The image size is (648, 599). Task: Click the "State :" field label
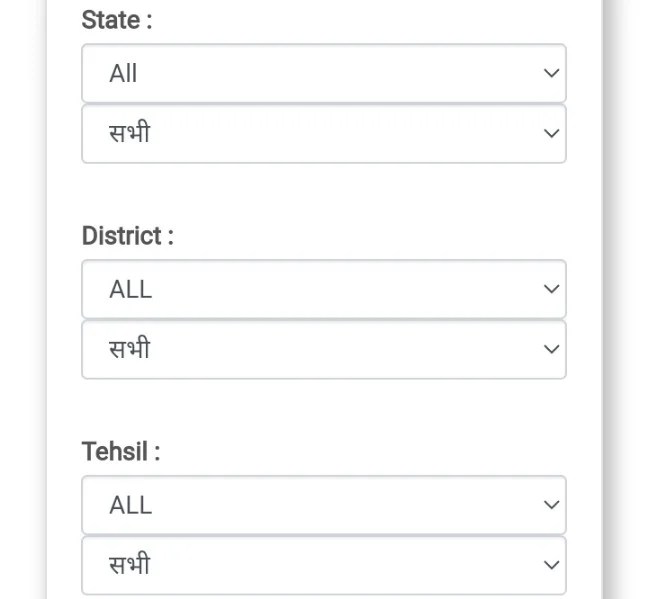click(117, 20)
